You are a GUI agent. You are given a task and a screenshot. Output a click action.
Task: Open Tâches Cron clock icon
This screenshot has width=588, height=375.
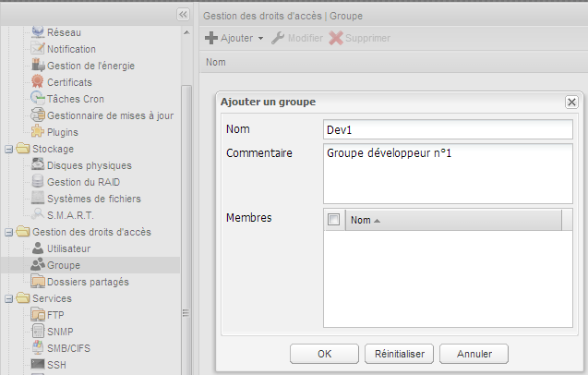pos(38,99)
